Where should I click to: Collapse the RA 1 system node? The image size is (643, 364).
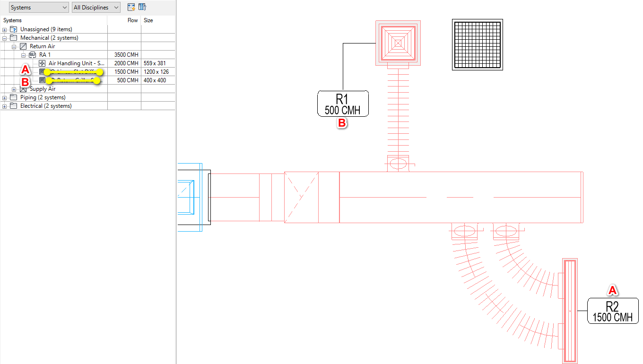[24, 55]
